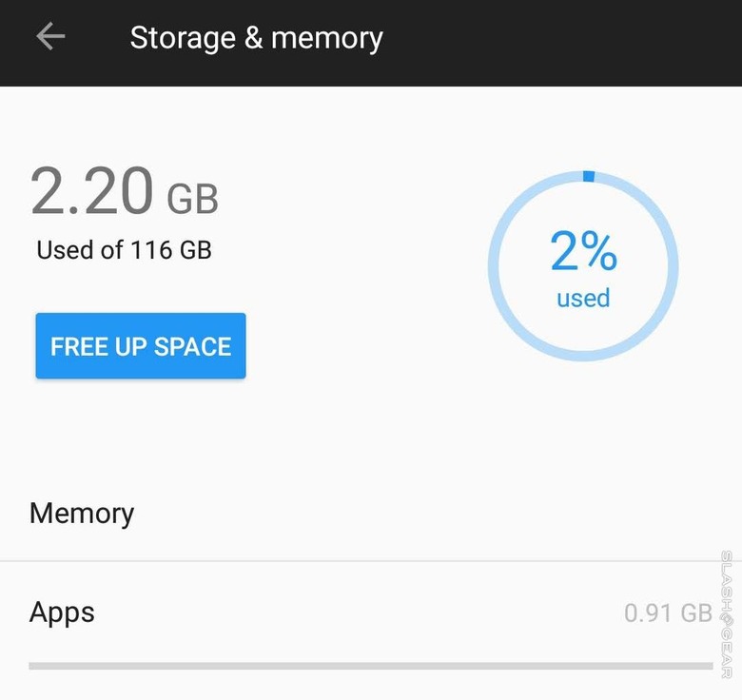Screen dimensions: 742x700
Task: Select the 2% percentage figure
Action: click(x=583, y=251)
